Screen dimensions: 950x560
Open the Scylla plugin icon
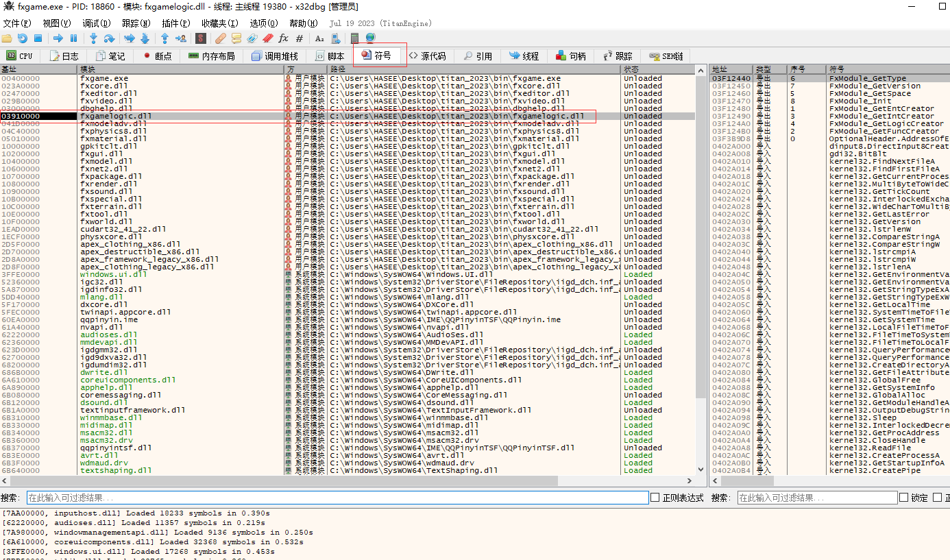(x=201, y=38)
